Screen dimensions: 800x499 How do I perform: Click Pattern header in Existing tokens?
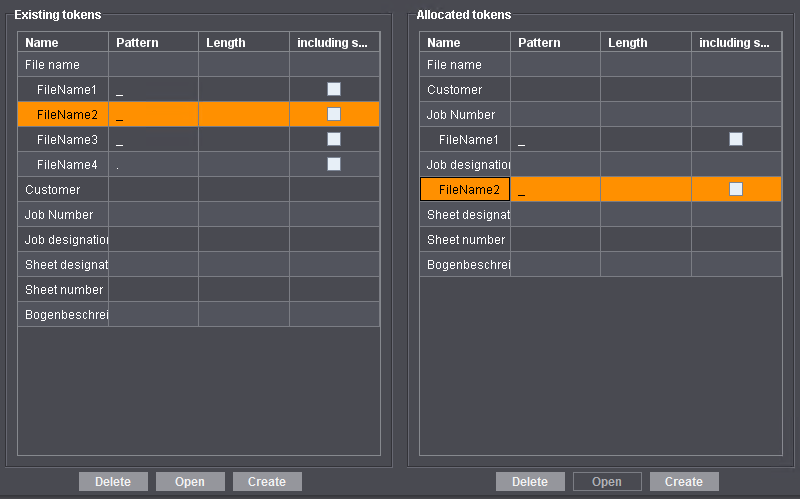click(154, 42)
